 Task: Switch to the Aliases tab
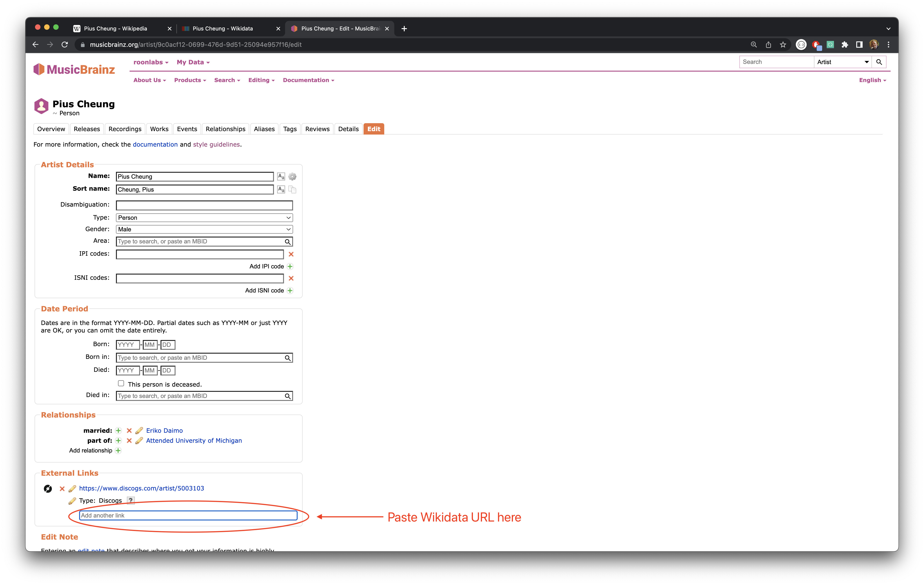click(x=264, y=129)
